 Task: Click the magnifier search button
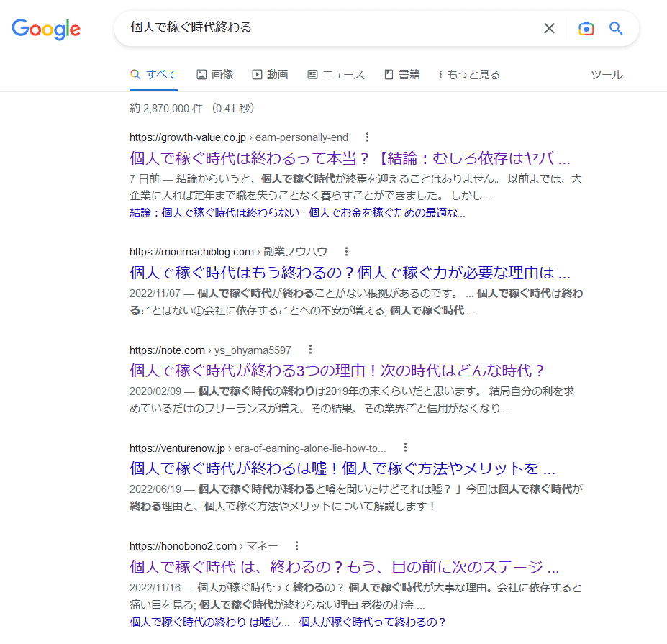[x=616, y=29]
